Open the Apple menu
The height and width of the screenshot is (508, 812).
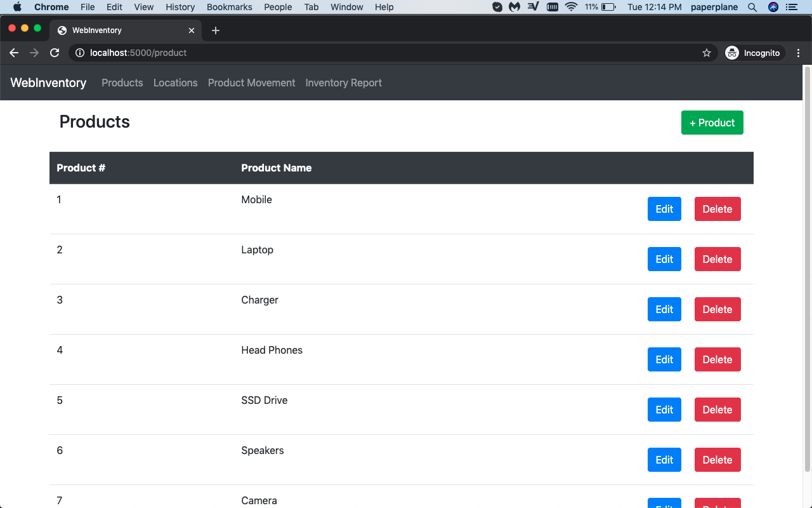tap(17, 7)
